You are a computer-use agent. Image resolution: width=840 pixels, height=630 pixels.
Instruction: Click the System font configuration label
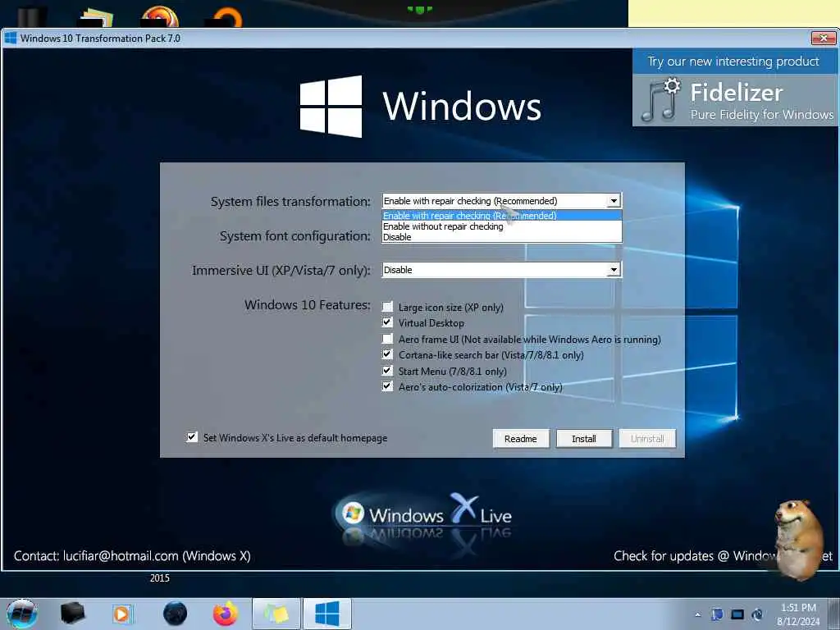click(x=294, y=235)
